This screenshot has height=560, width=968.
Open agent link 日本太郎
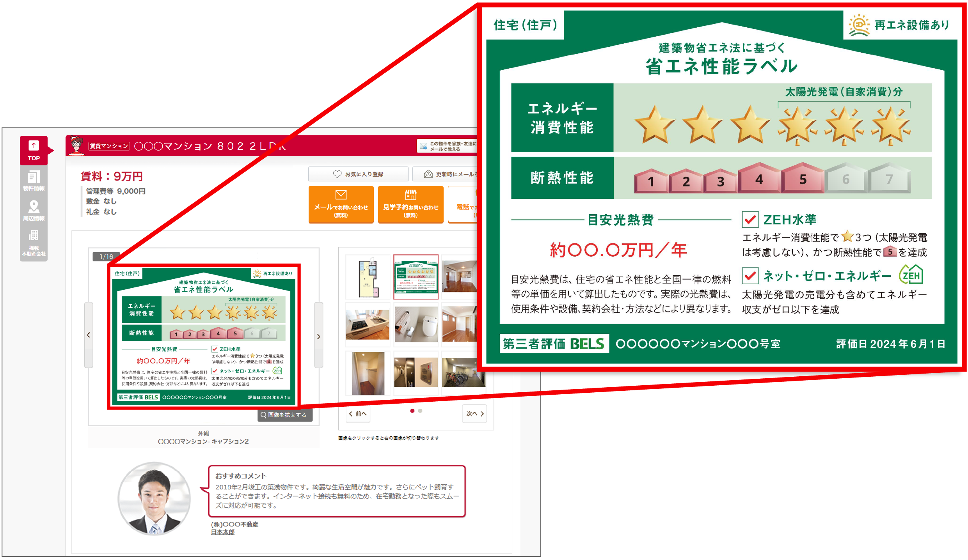click(222, 532)
